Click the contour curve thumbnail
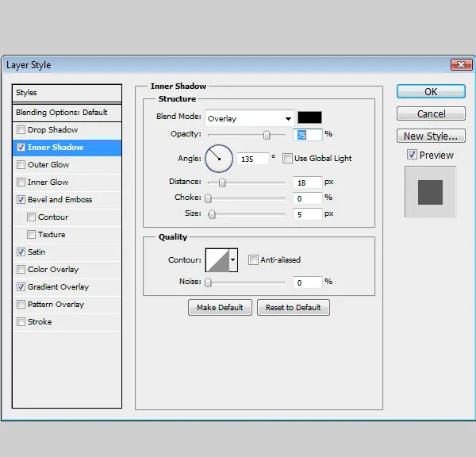The width and height of the screenshot is (476, 457). click(x=217, y=260)
